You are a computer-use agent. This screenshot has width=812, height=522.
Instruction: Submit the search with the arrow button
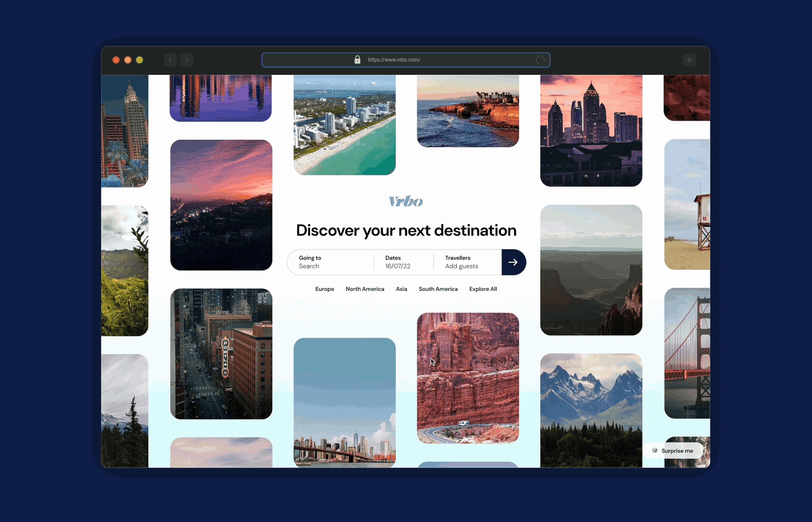[513, 262]
